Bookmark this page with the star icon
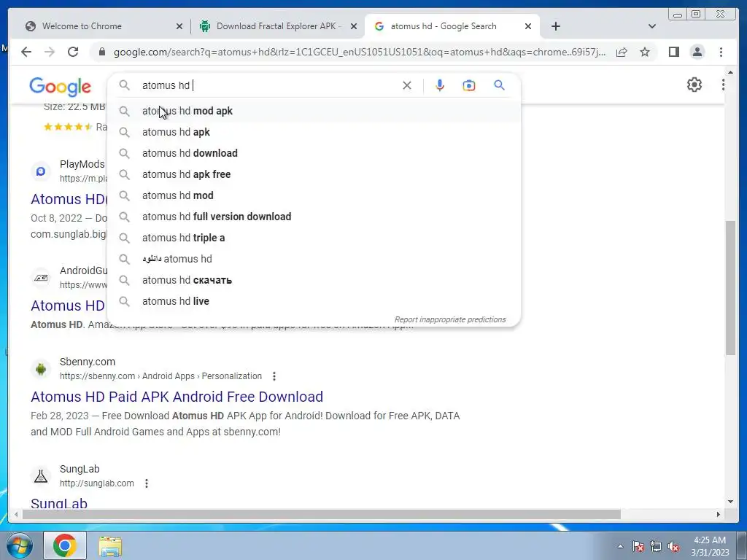 pos(645,52)
